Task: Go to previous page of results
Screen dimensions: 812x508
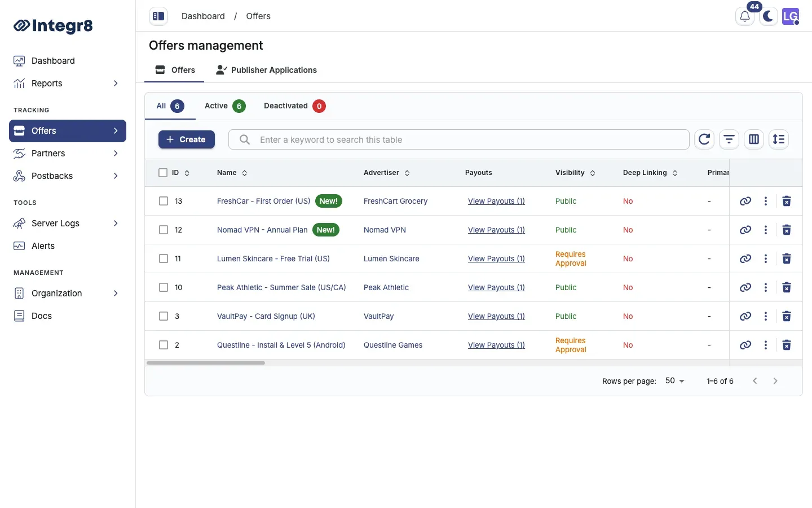Action: coord(755,381)
